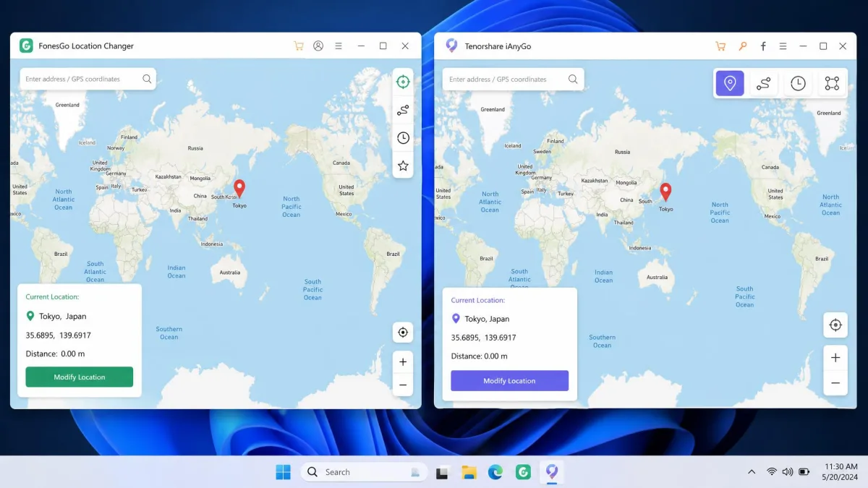Zoom in on FonesGo map
868x488 pixels.
click(x=403, y=362)
